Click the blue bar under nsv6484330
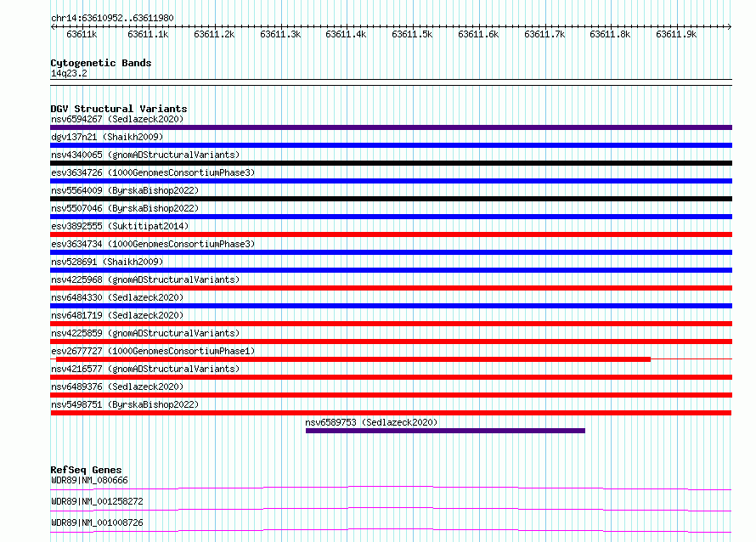Screen dimensions: 756x542 391,306
